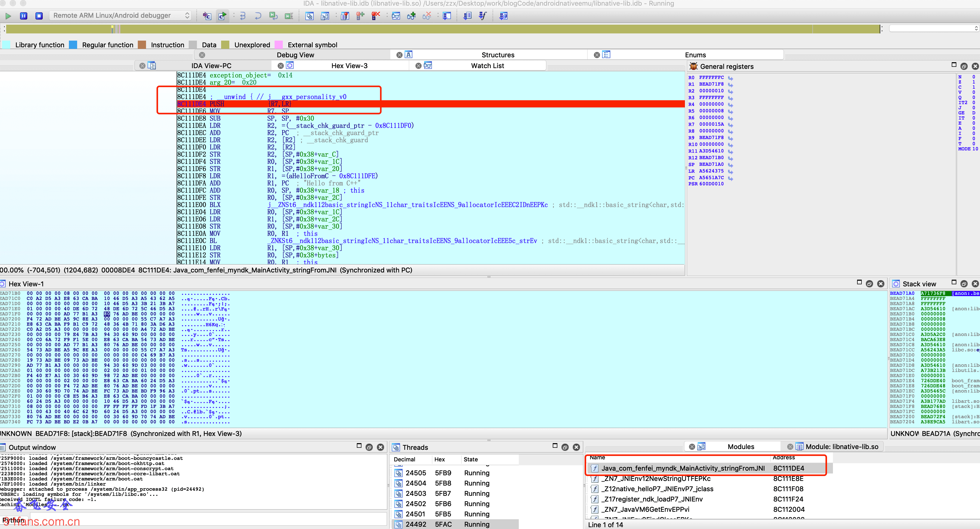Open the thread list toolbar icon
This screenshot has width=980, height=529.
(x=310, y=16)
